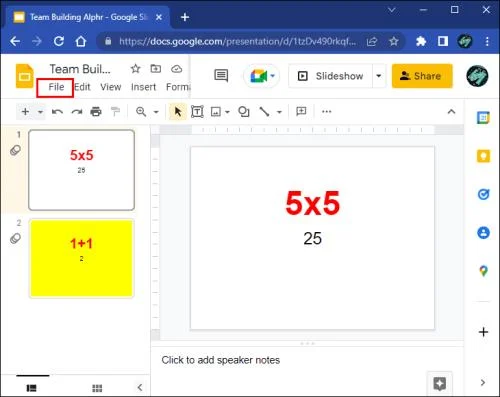
Task: Insert an image via toolbar
Action: pos(216,112)
